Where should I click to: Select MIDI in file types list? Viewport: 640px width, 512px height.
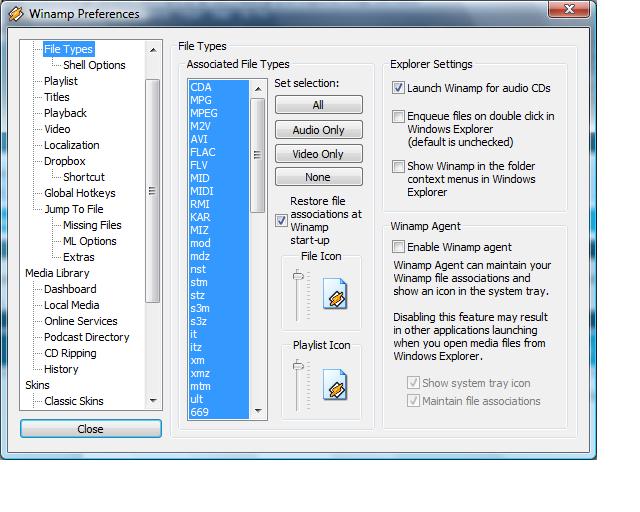[219, 191]
